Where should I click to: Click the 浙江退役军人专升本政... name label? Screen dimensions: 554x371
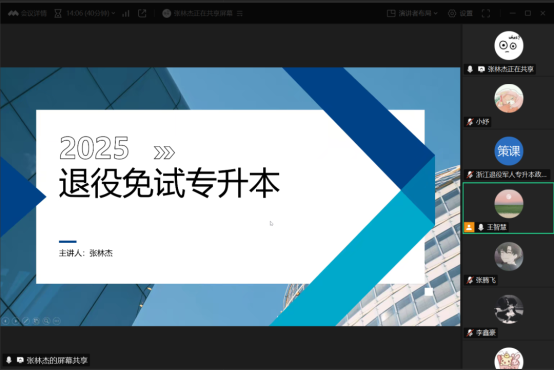(511, 174)
